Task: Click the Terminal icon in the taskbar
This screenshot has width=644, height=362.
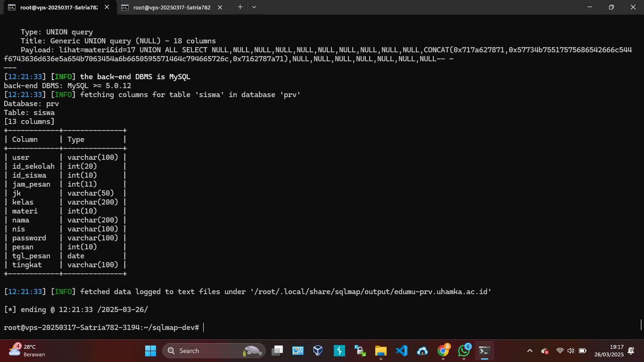Action: [x=484, y=351]
